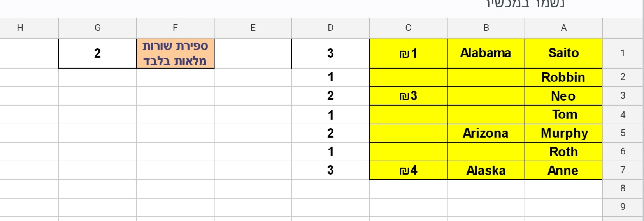The width and height of the screenshot is (644, 221).
Task: Click column G header
Action: tap(97, 28)
